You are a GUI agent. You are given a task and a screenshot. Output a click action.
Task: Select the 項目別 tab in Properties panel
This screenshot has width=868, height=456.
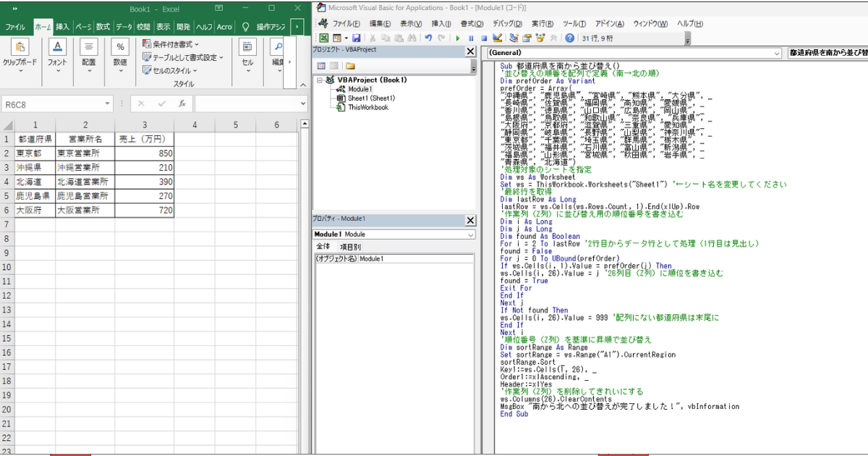pyautogui.click(x=351, y=247)
